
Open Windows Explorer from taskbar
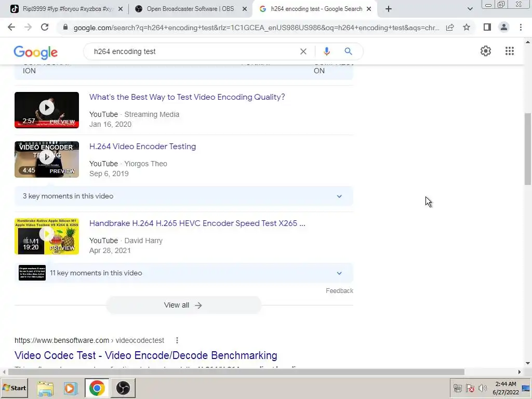tap(45, 388)
